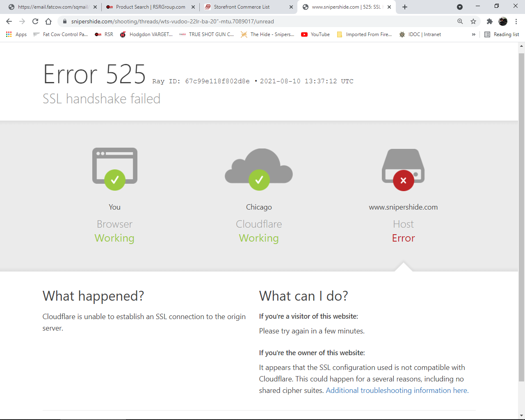Close the Storefront Commerce List tab
The width and height of the screenshot is (525, 420).
291,7
